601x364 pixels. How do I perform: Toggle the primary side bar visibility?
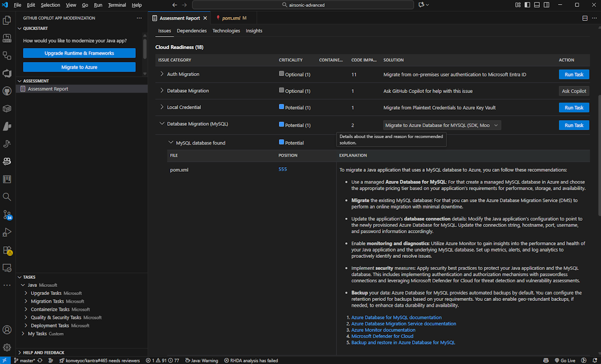pyautogui.click(x=526, y=5)
